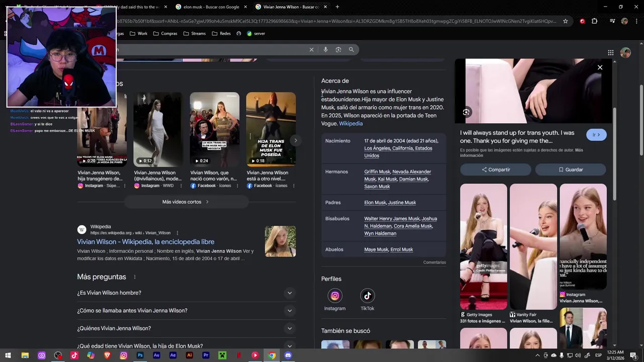
Task: Open the Getty Images photo thumbnail
Action: tap(483, 246)
